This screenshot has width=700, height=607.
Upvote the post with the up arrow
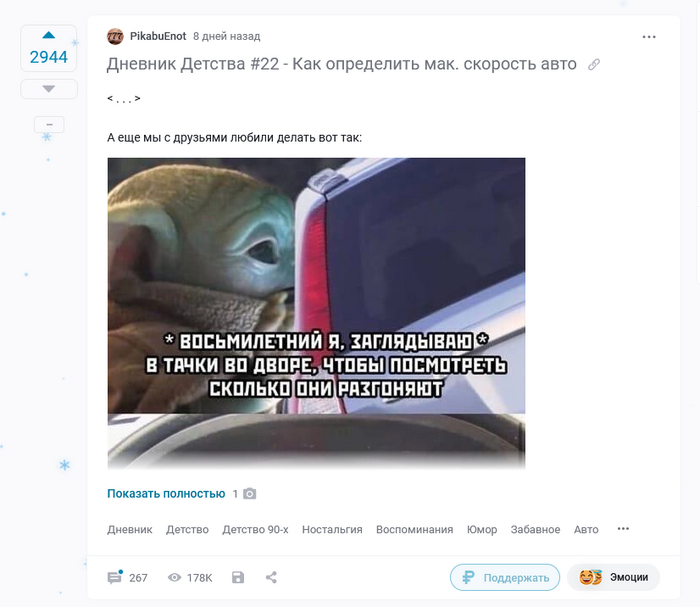[49, 35]
